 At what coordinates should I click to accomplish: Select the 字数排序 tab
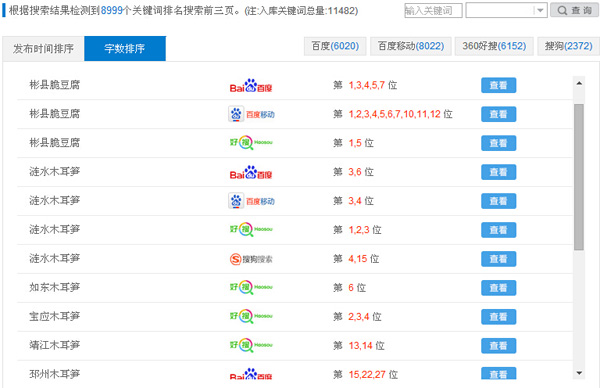point(125,49)
